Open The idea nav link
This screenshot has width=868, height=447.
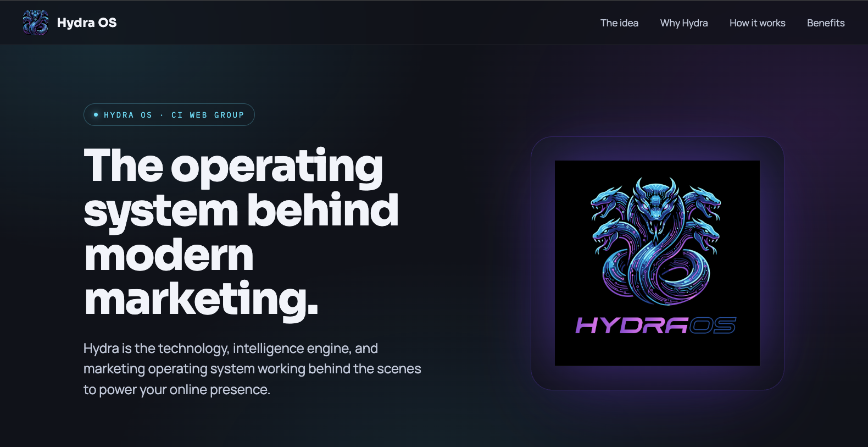619,23
